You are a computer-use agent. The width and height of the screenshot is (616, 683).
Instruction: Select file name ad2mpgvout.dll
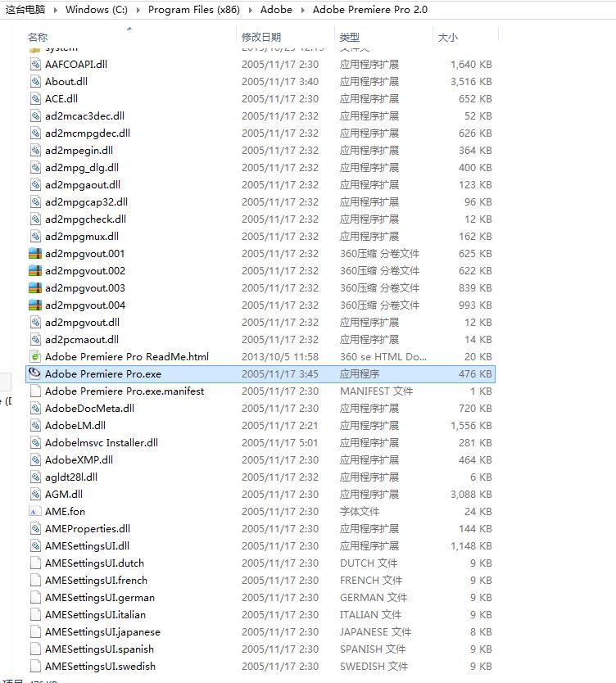(83, 323)
